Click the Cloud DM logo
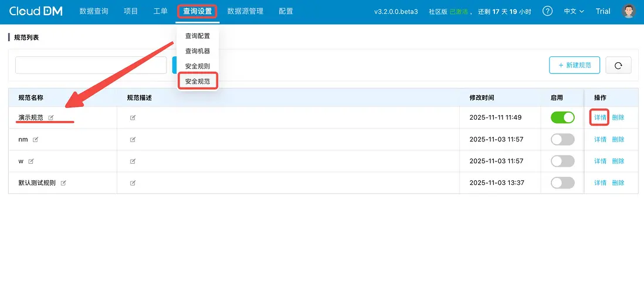The image size is (644, 307). point(36,12)
